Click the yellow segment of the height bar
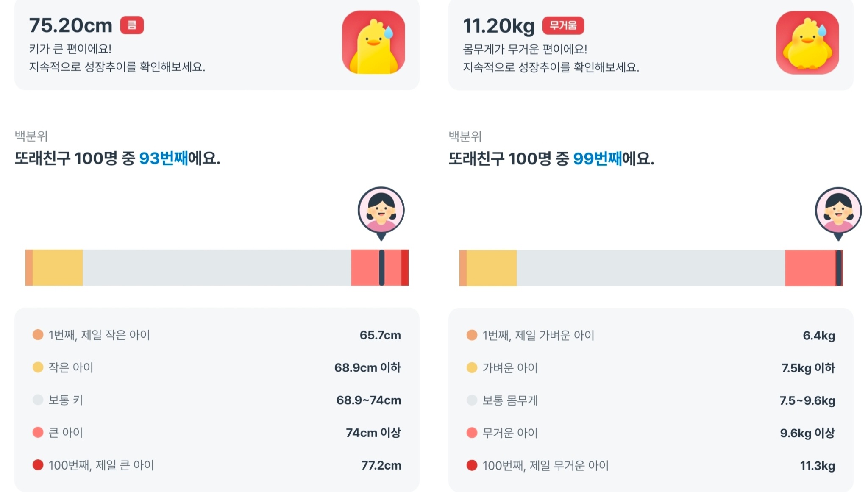The image size is (868, 492). click(58, 267)
